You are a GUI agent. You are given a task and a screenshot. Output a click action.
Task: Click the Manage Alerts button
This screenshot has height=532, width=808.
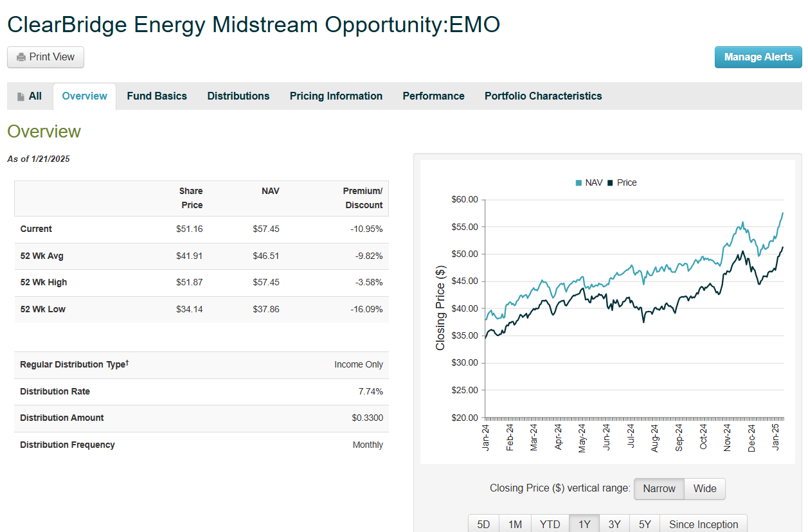759,57
